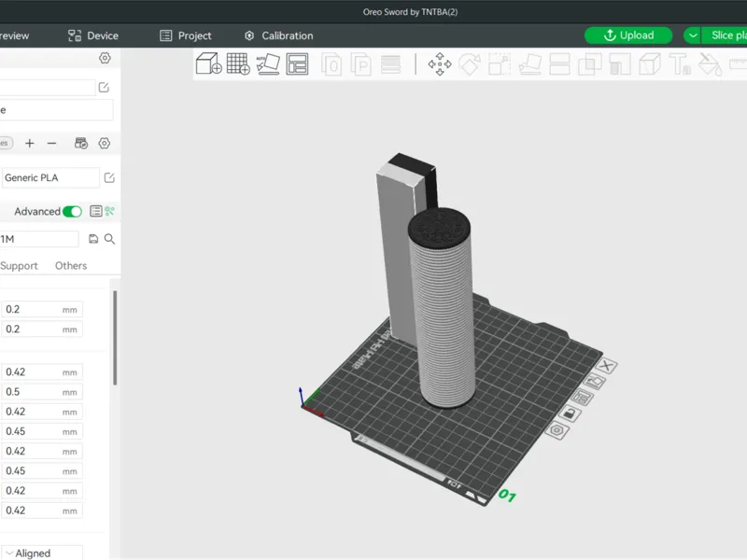Screen dimensions: 747x560
Task: Select the Scale tool
Action: pyautogui.click(x=500, y=64)
